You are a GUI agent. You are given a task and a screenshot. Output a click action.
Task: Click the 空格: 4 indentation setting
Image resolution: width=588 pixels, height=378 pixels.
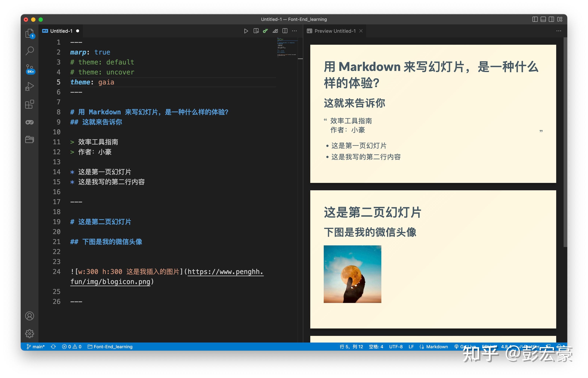pyautogui.click(x=376, y=347)
